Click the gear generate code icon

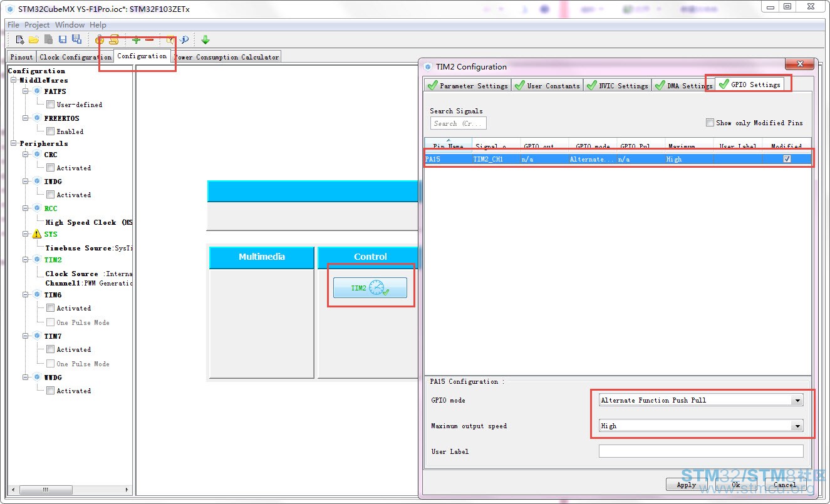tap(100, 39)
